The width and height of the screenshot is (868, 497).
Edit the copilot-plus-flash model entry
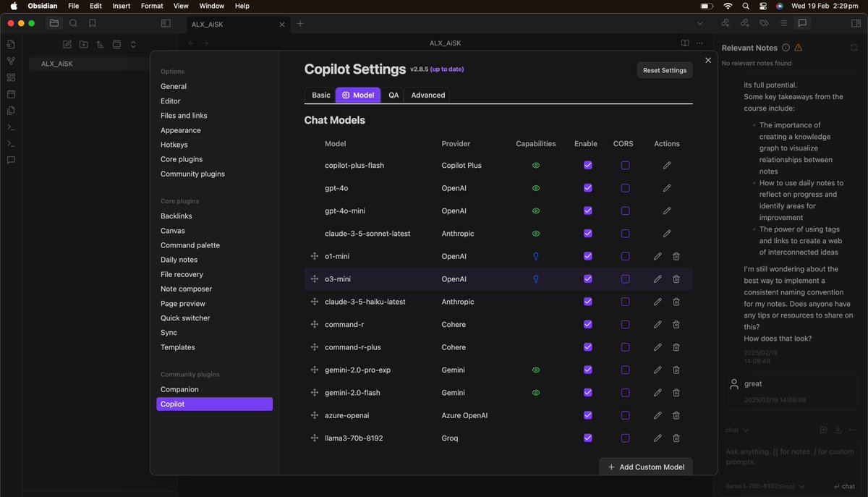tap(667, 166)
